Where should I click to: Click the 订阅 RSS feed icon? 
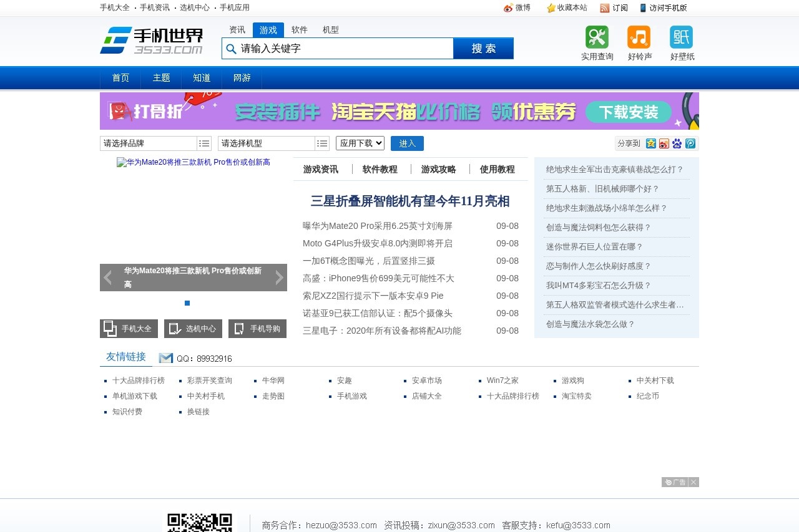(604, 8)
